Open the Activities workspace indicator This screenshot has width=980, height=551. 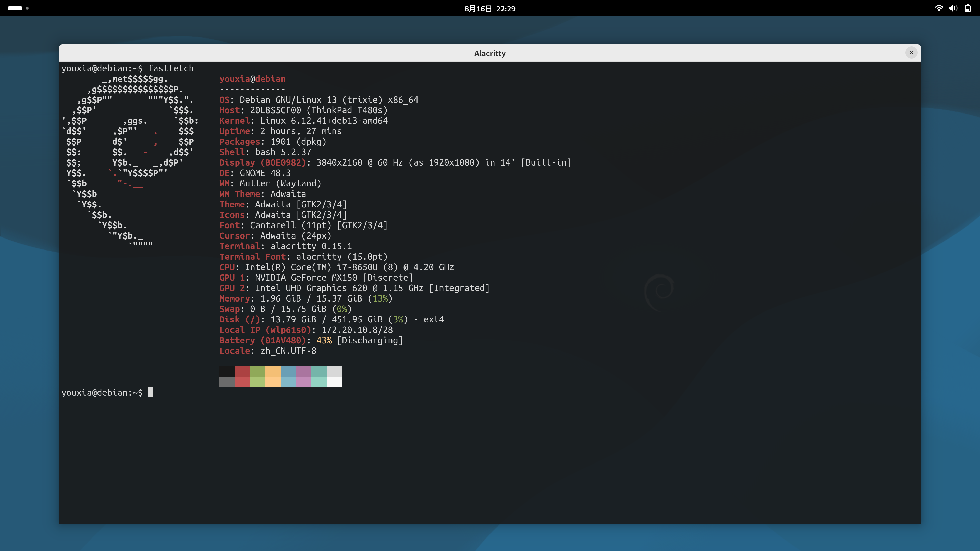coord(18,8)
